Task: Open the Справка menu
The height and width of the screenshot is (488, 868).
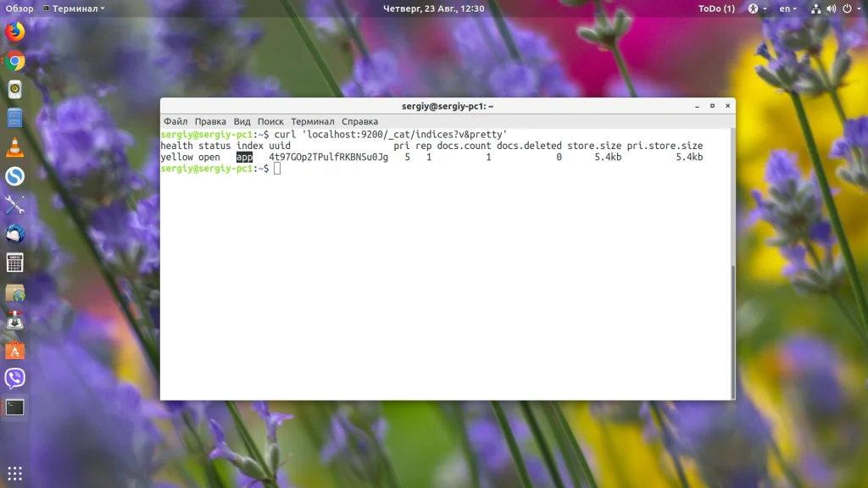Action: [x=359, y=121]
